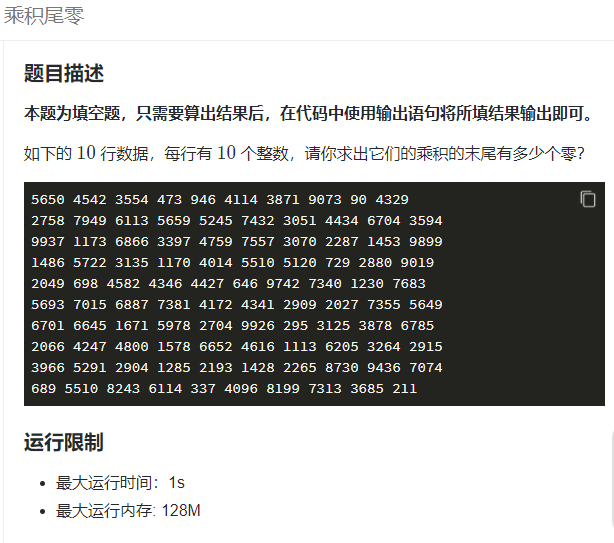Click the 运行限制 heading
This screenshot has width=614, height=543.
click(64, 442)
